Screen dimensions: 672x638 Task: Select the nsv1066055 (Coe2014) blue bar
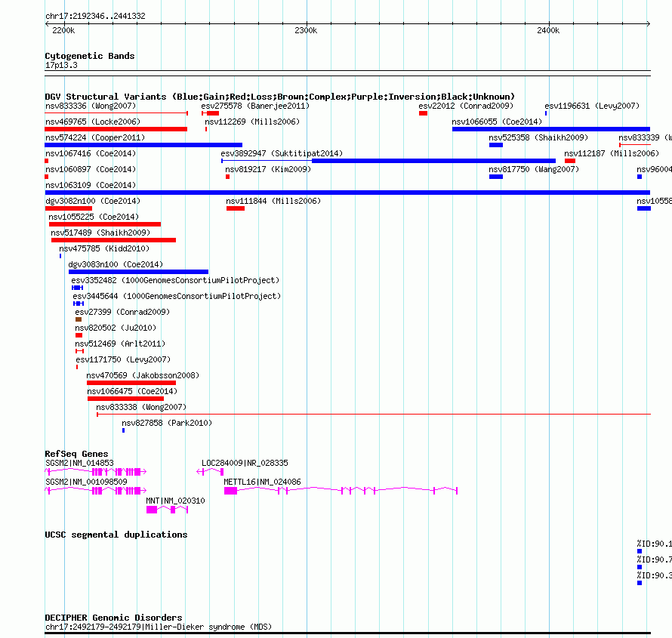[551, 129]
